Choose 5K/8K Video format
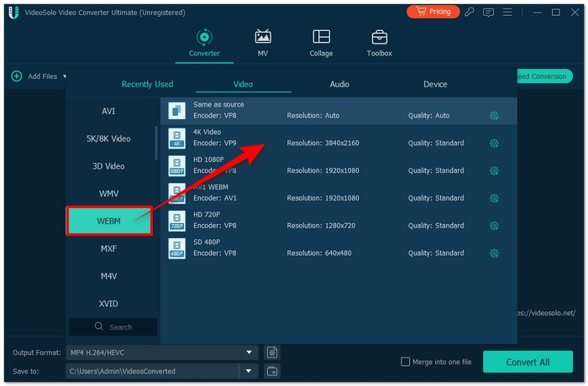 point(108,138)
